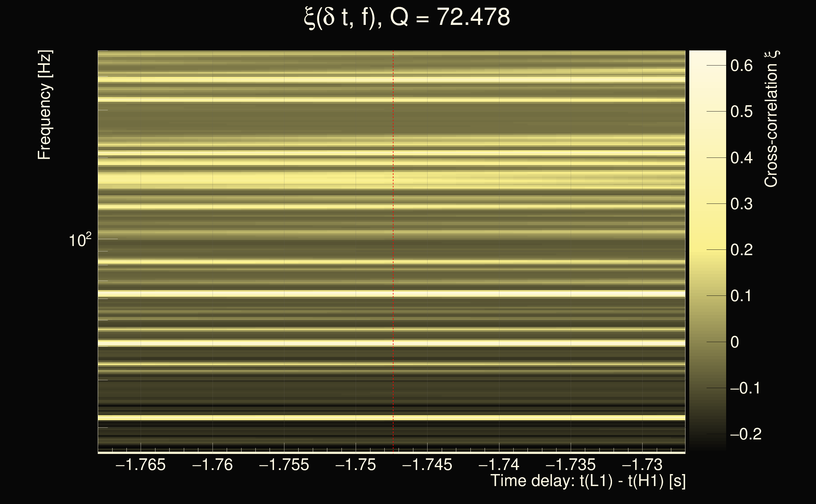
Task: Click the plot title showing Q = 72.478
Action: tap(407, 17)
